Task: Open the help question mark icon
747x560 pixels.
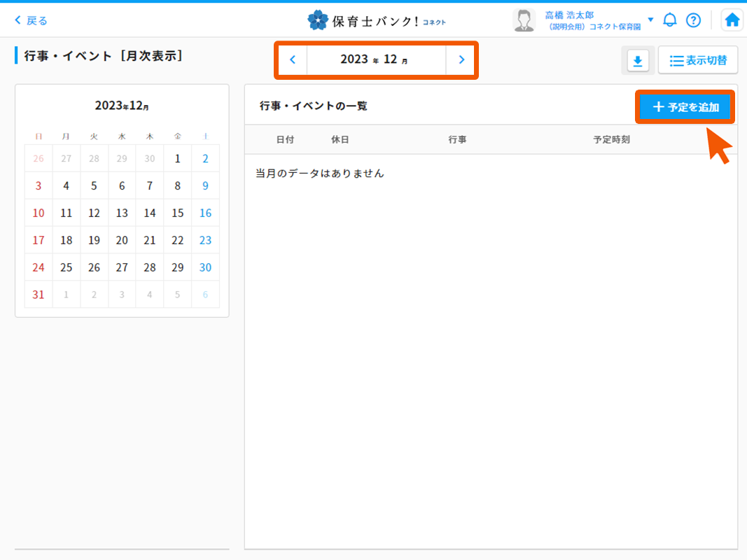Action: pyautogui.click(x=693, y=20)
